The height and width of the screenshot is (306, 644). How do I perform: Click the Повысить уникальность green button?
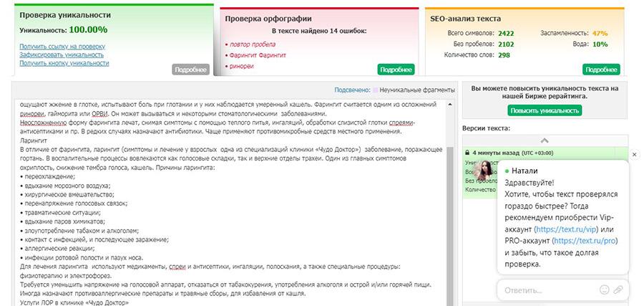click(545, 110)
